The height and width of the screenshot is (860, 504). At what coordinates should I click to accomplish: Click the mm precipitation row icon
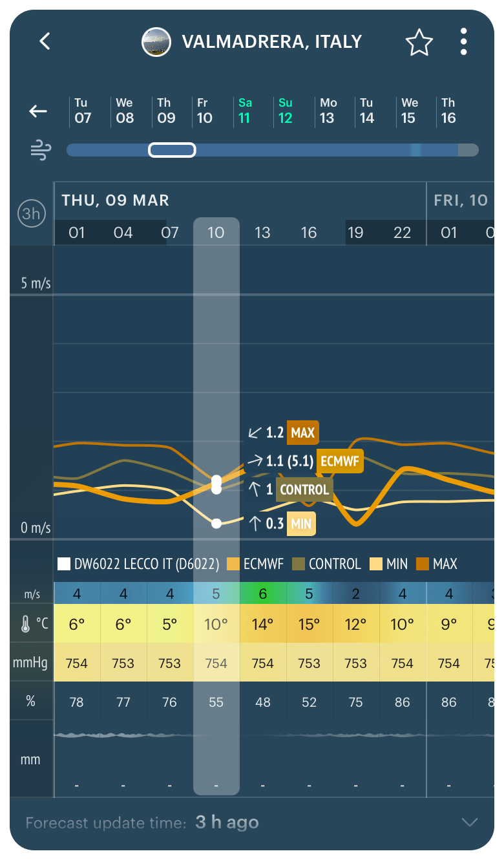click(x=30, y=759)
